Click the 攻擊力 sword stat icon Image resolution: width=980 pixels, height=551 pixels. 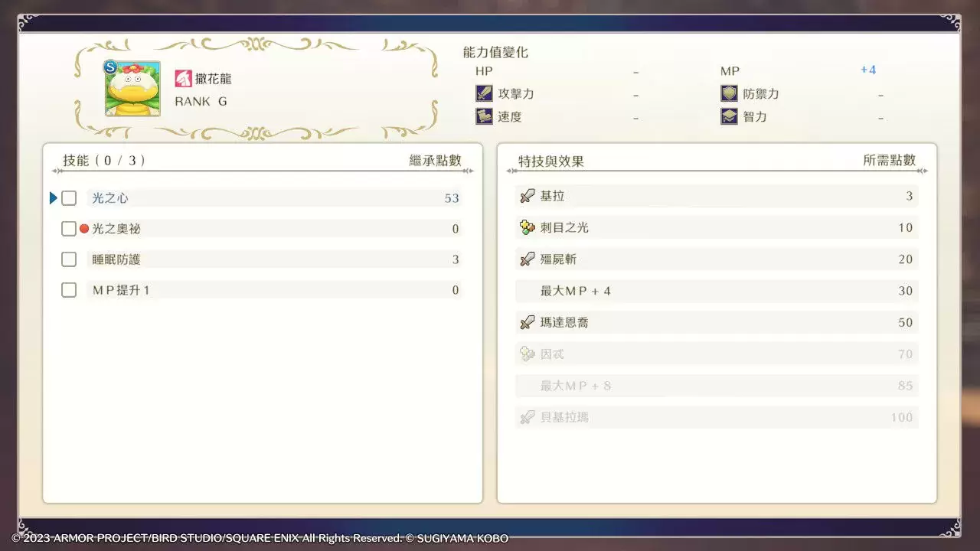point(484,93)
